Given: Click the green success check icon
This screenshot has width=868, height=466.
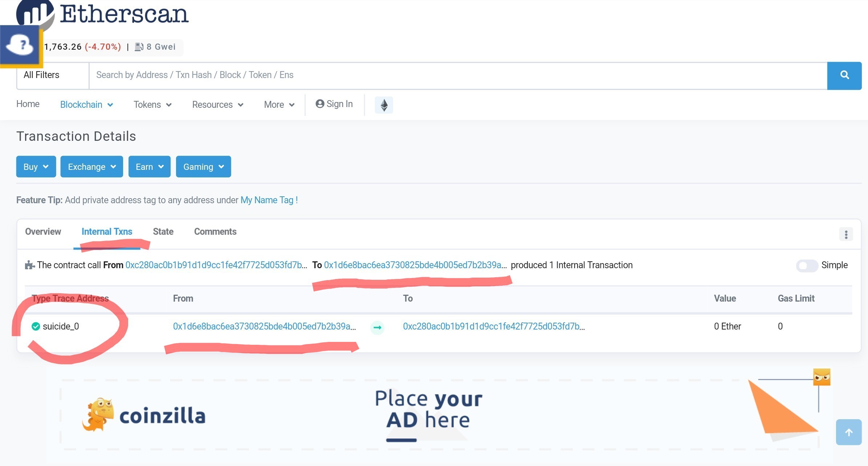Looking at the screenshot, I should click(x=36, y=326).
